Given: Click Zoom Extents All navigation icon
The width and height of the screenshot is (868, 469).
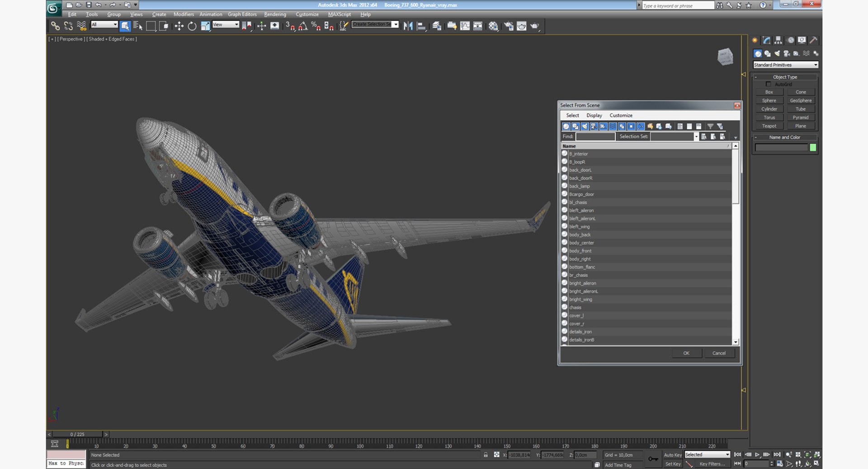Looking at the screenshot, I should (817, 455).
